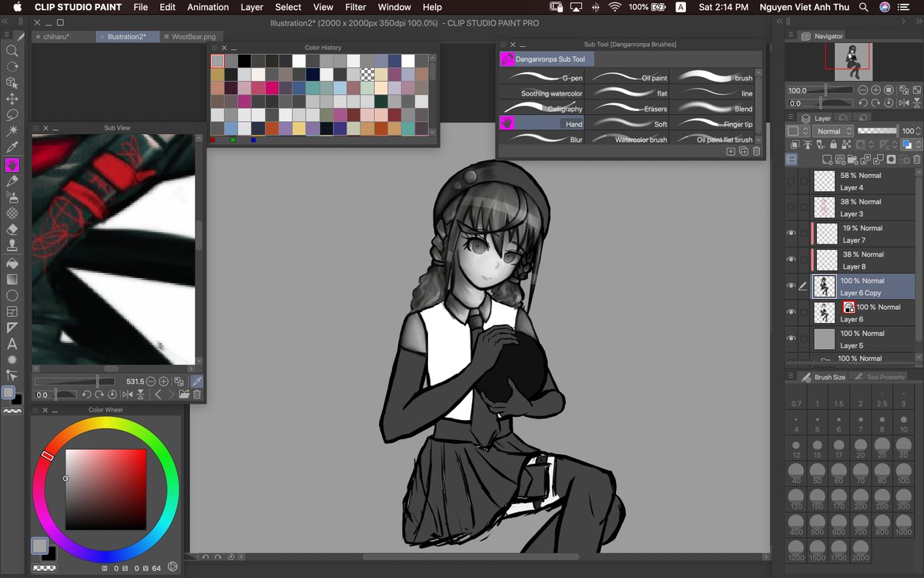Select the Ruler tool
The image size is (924, 578).
(12, 328)
